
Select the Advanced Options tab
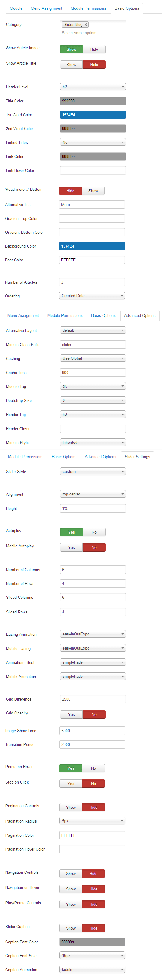[x=139, y=316]
